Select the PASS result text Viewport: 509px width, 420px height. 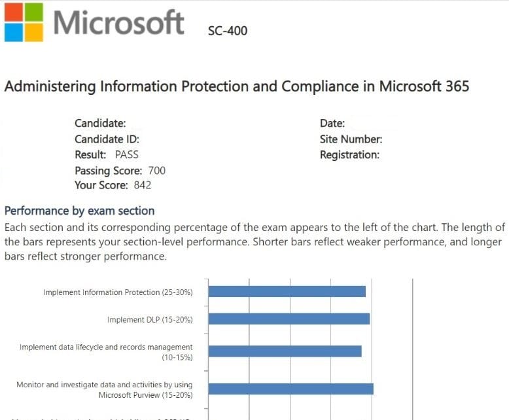tap(127, 155)
